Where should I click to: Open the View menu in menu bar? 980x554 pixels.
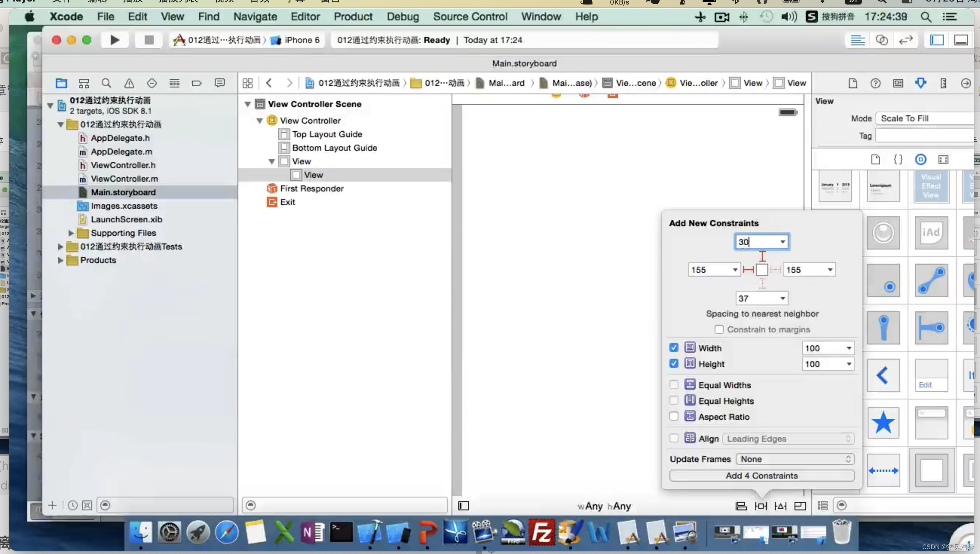(x=171, y=16)
